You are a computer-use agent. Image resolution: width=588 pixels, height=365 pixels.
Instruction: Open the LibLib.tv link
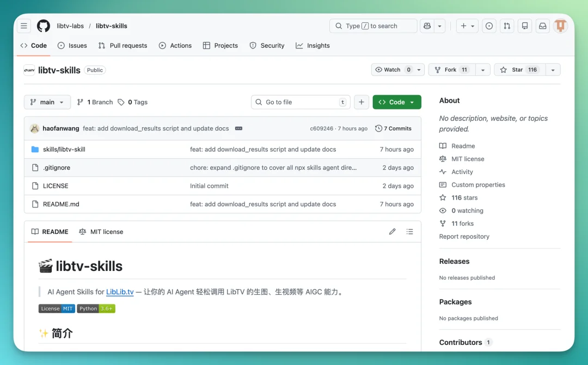click(120, 292)
